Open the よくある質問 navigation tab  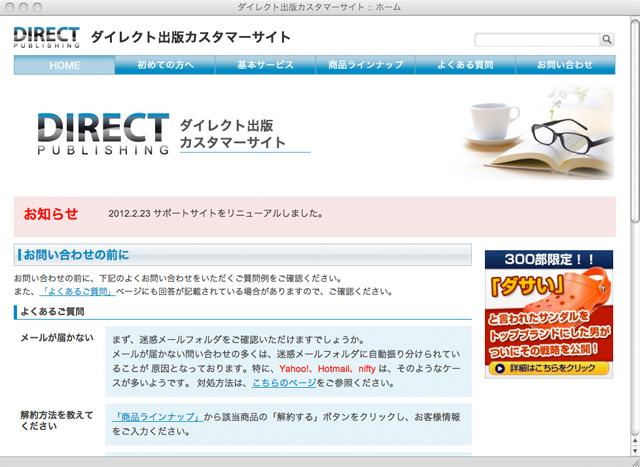point(465,65)
